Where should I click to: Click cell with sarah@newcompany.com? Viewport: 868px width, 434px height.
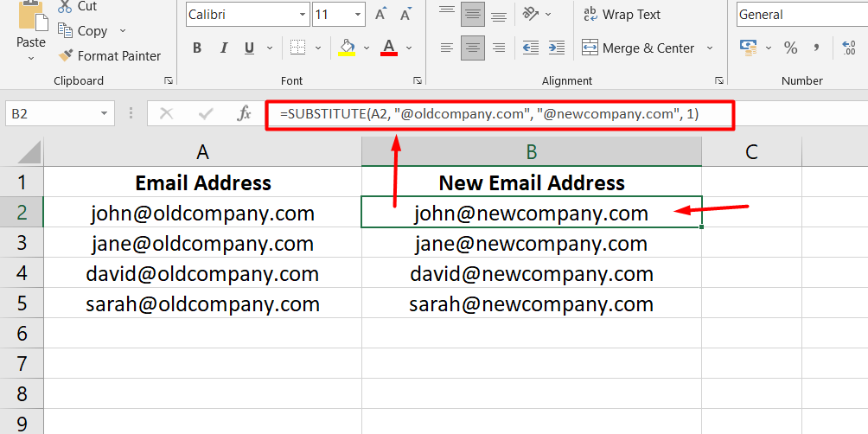tap(532, 304)
